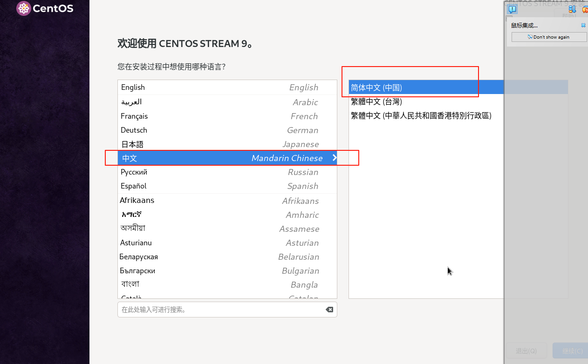Select Afrikaans language row

click(x=227, y=201)
